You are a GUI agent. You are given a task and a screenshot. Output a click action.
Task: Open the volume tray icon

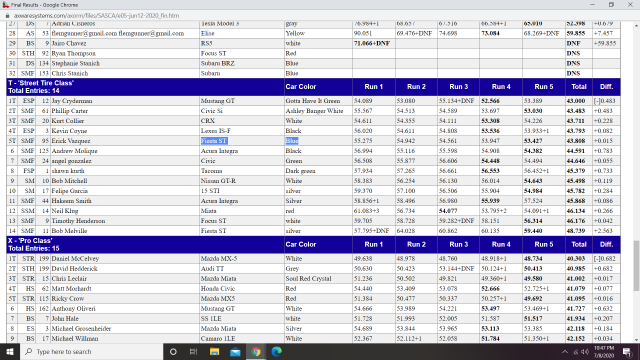coord(585,351)
